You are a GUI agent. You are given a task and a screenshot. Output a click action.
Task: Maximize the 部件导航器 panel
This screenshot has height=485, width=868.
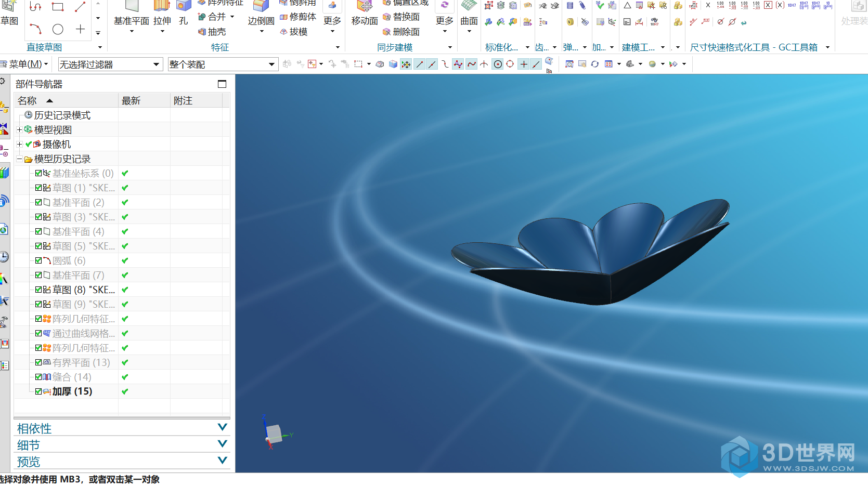click(x=222, y=84)
